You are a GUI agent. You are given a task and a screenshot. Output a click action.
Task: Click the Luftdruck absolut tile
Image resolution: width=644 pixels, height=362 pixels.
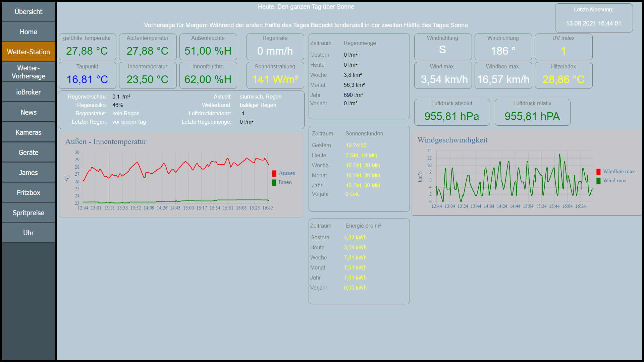451,112
